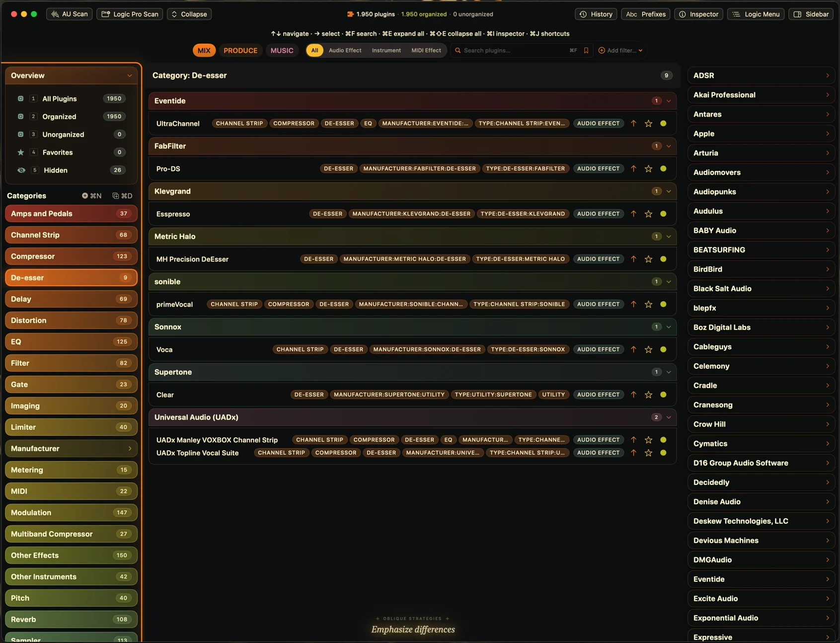Image resolution: width=840 pixels, height=643 pixels.
Task: Open the Inspector button
Action: tap(698, 14)
